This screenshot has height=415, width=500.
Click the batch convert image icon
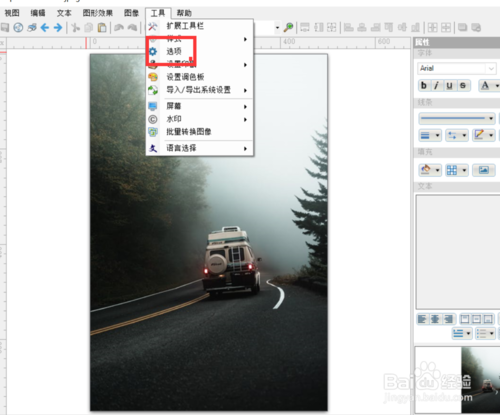[x=153, y=132]
